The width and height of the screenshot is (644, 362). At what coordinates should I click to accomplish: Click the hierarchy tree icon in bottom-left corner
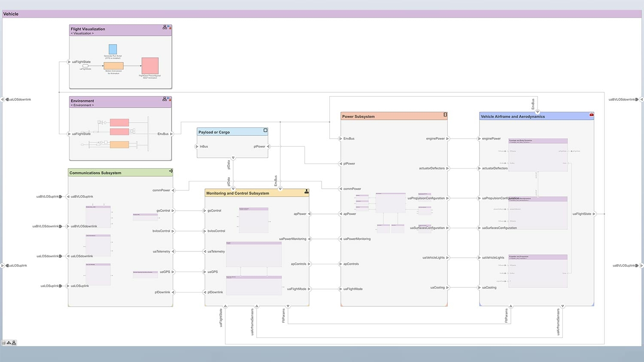pyautogui.click(x=9, y=343)
